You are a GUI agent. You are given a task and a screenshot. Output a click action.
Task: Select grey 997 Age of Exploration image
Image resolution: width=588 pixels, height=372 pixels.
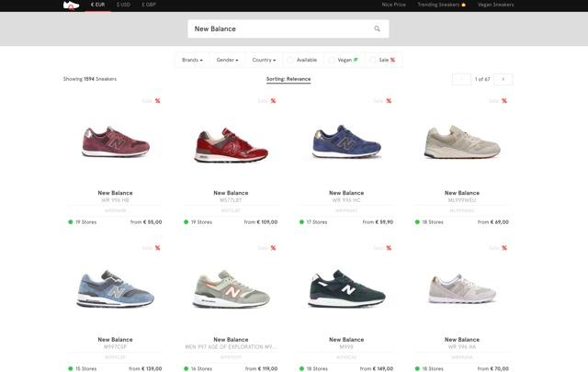[231, 288]
